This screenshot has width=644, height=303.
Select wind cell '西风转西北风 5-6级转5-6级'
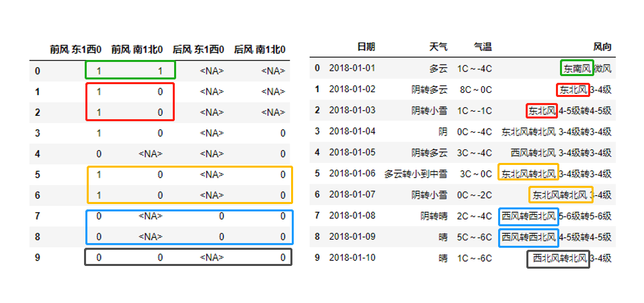(557, 216)
